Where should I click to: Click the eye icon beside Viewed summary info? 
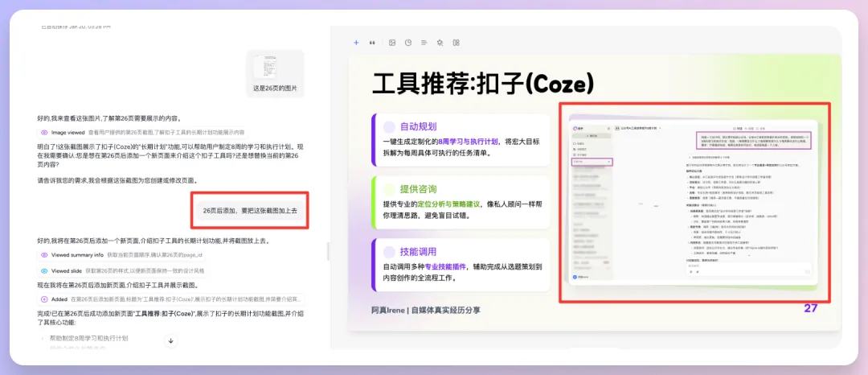click(x=44, y=255)
